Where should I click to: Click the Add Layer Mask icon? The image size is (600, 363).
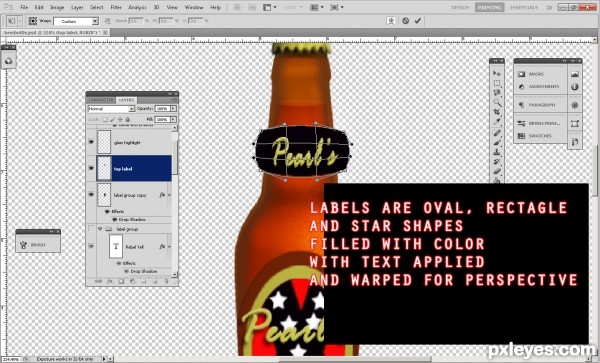121,281
